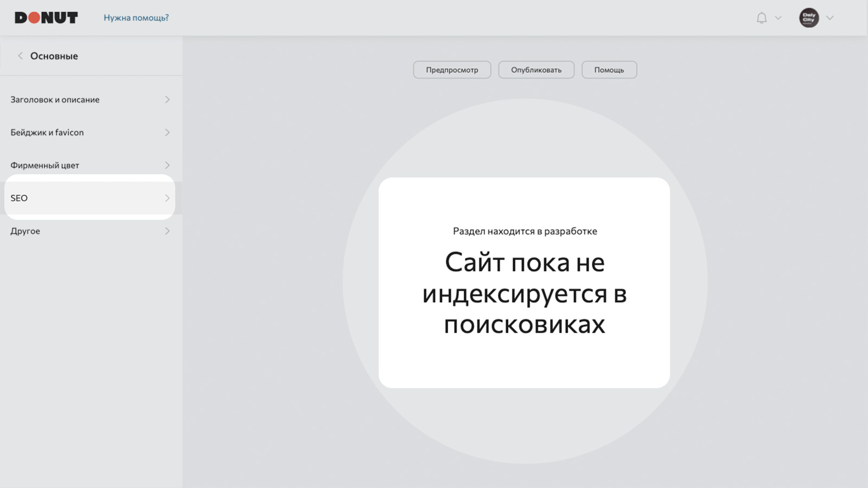Open Заголовок и описание section
The height and width of the screenshot is (488, 868).
point(91,99)
